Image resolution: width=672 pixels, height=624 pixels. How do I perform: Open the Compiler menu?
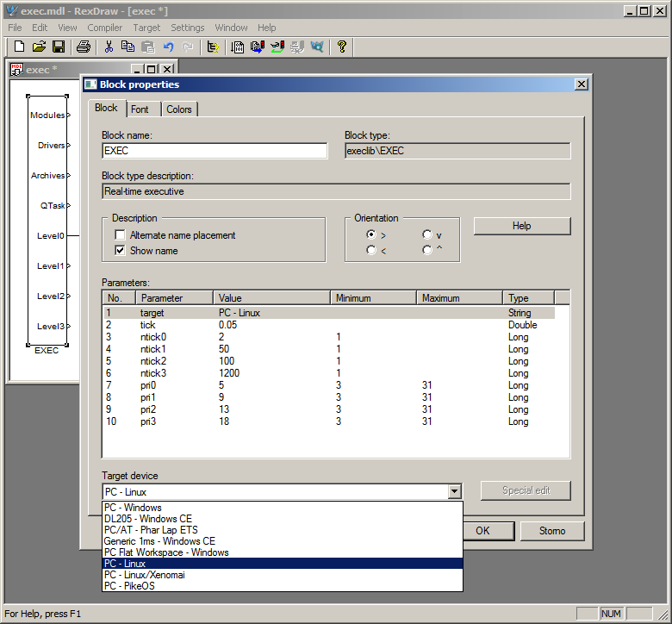tap(104, 28)
